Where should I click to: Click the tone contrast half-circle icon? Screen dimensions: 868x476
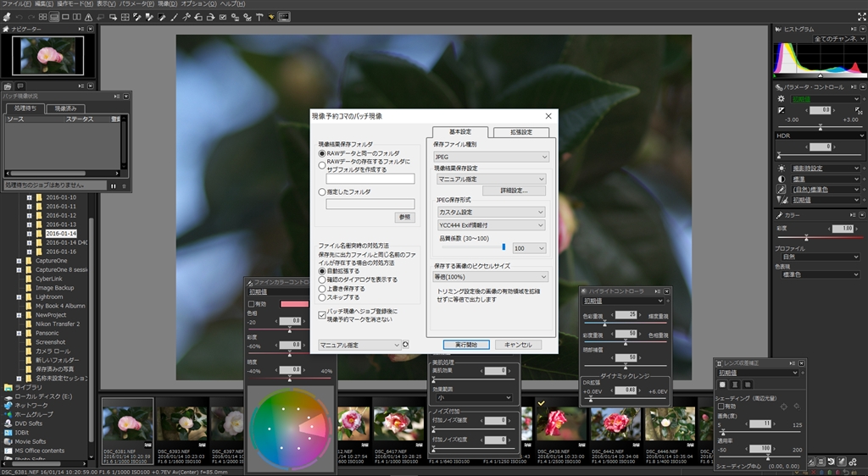coord(782,180)
